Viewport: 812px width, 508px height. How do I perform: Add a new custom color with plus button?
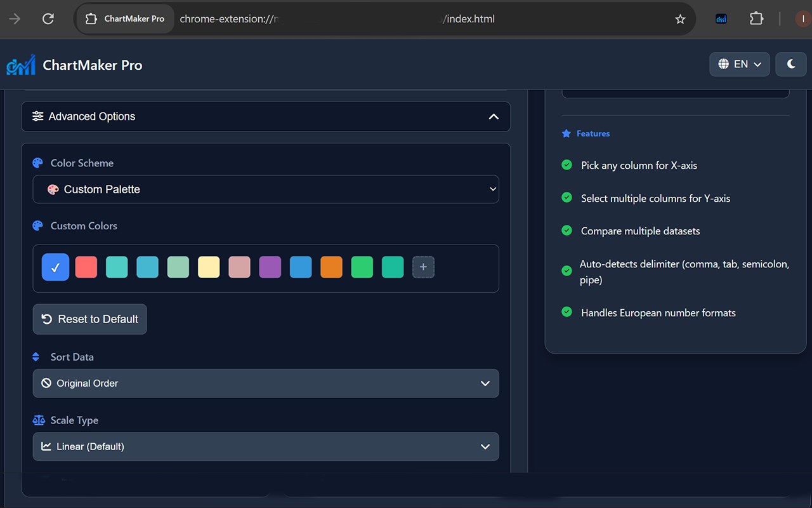click(424, 267)
